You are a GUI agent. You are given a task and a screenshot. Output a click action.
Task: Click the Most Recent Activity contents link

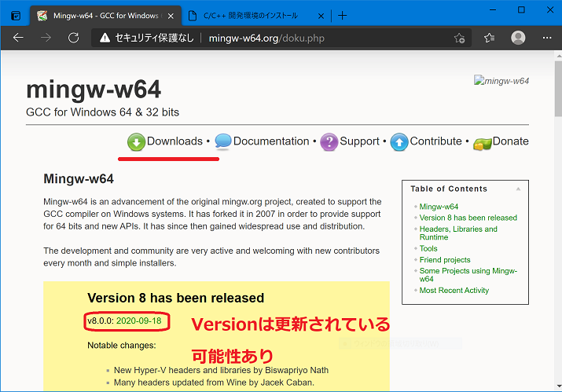click(x=454, y=290)
